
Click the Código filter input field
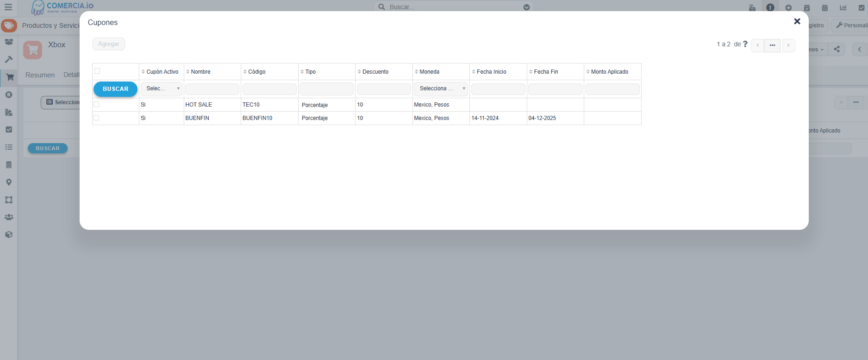269,89
